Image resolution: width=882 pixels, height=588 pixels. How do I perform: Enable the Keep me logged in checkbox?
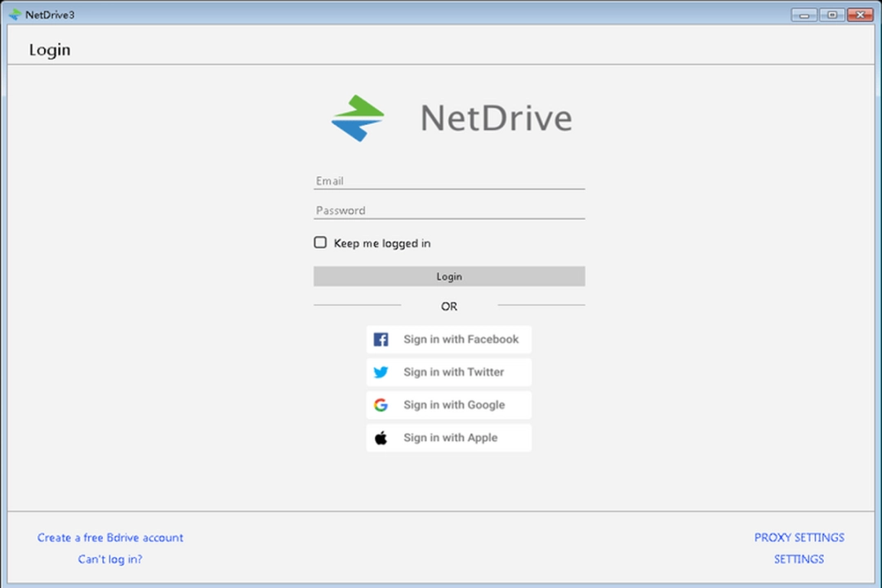pos(320,243)
